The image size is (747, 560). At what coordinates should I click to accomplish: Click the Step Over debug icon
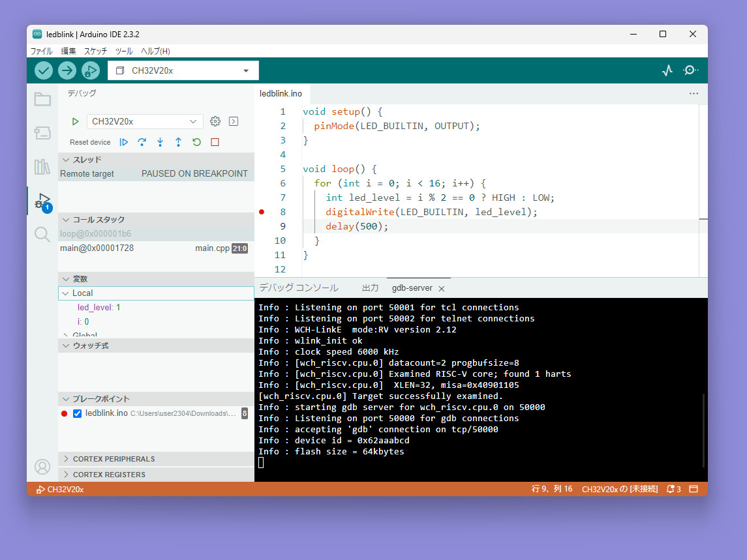[x=142, y=142]
